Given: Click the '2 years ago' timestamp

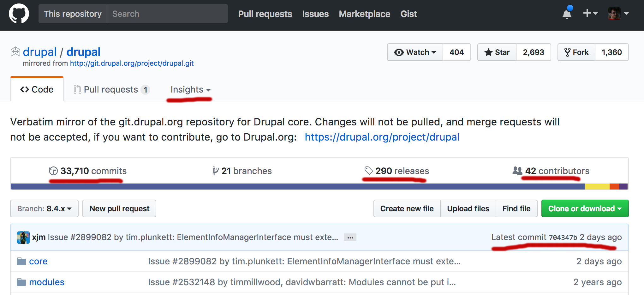Looking at the screenshot, I should tap(598, 282).
